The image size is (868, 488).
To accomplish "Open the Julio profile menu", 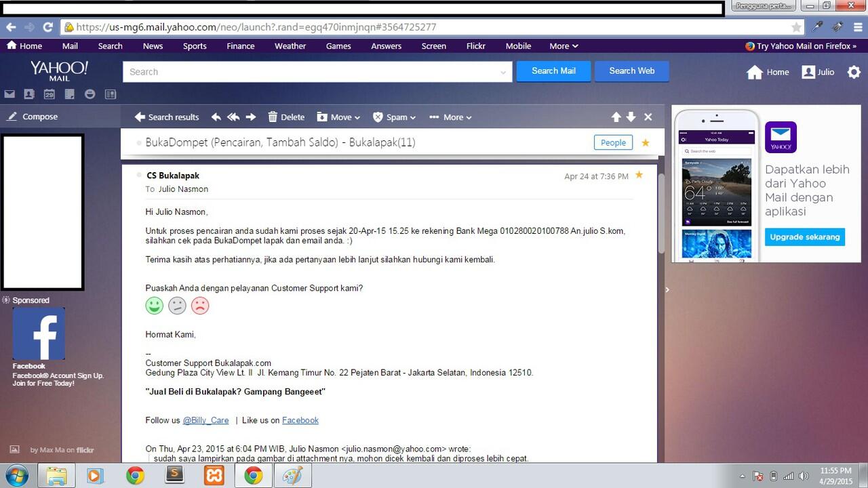I will [818, 72].
